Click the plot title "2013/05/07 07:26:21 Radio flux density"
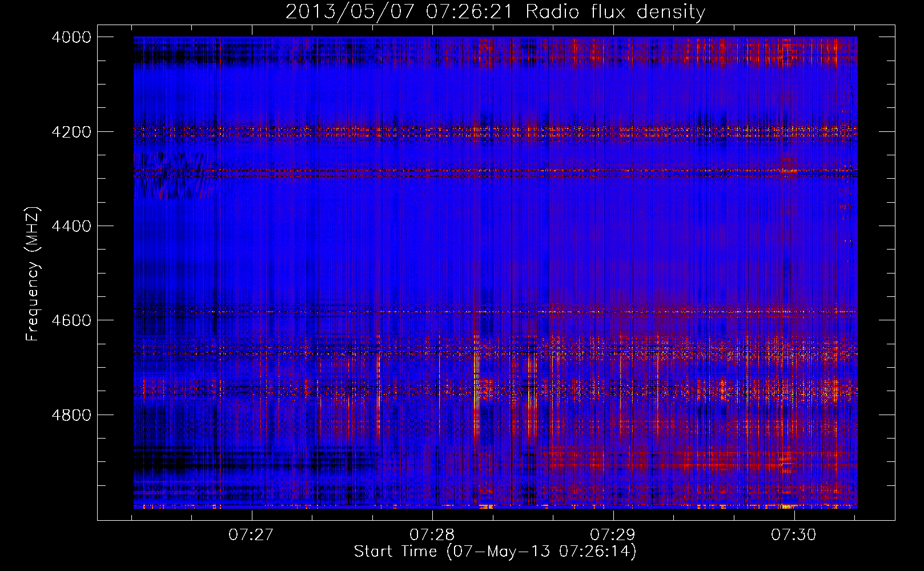The width and height of the screenshot is (924, 571). (x=495, y=12)
